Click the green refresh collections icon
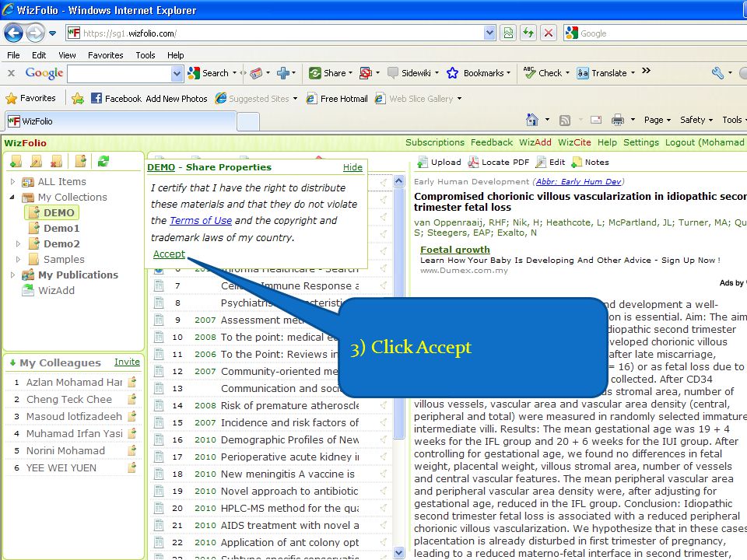Image resolution: width=747 pixels, height=560 pixels. [x=103, y=162]
